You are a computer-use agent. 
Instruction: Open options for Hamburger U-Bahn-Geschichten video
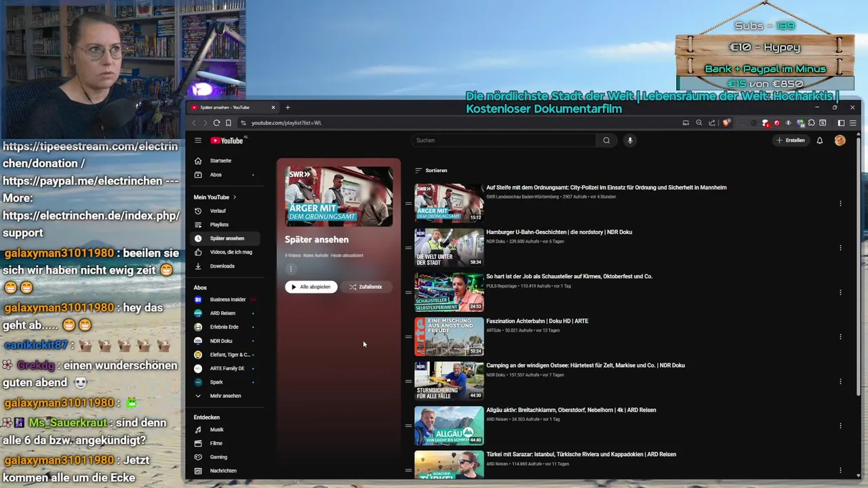point(840,248)
